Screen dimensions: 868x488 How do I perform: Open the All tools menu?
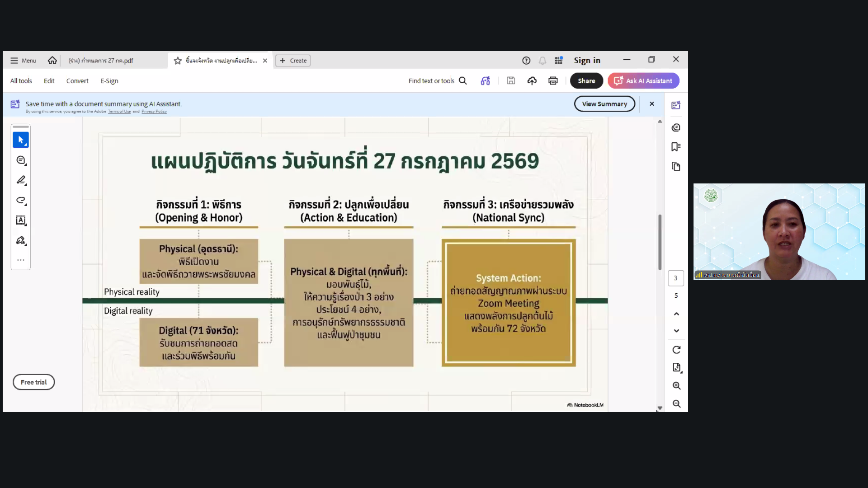click(21, 81)
